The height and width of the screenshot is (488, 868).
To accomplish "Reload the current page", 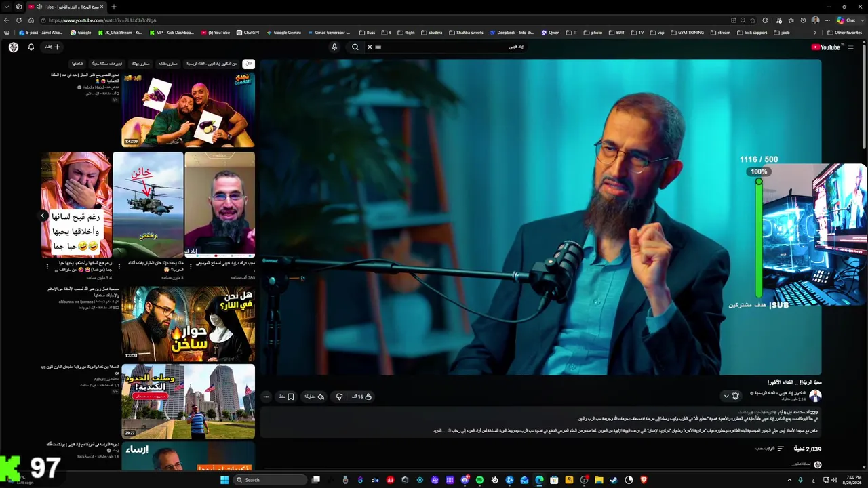I will click(19, 20).
